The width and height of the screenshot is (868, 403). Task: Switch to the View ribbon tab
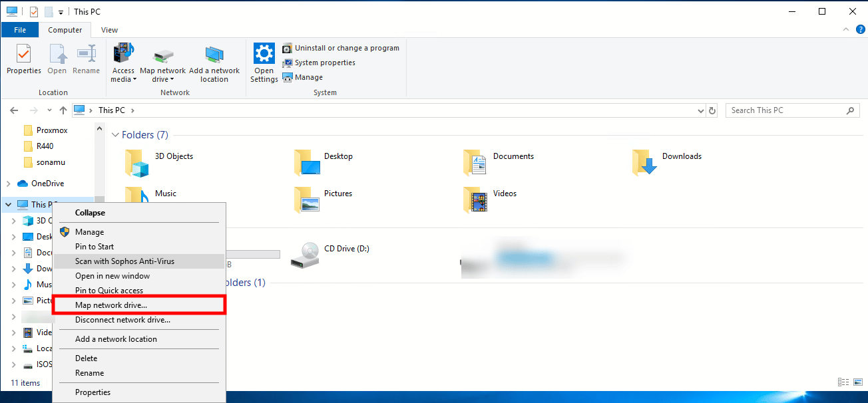click(110, 30)
